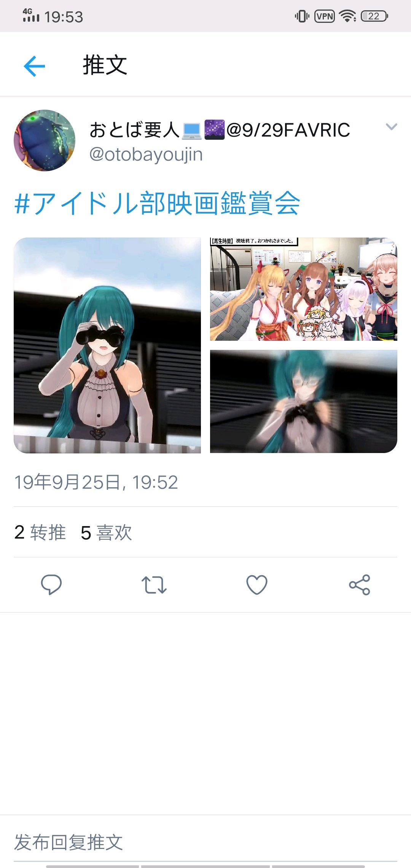The image size is (411, 868).
Task: Expand the tweet options chevron
Action: (391, 127)
